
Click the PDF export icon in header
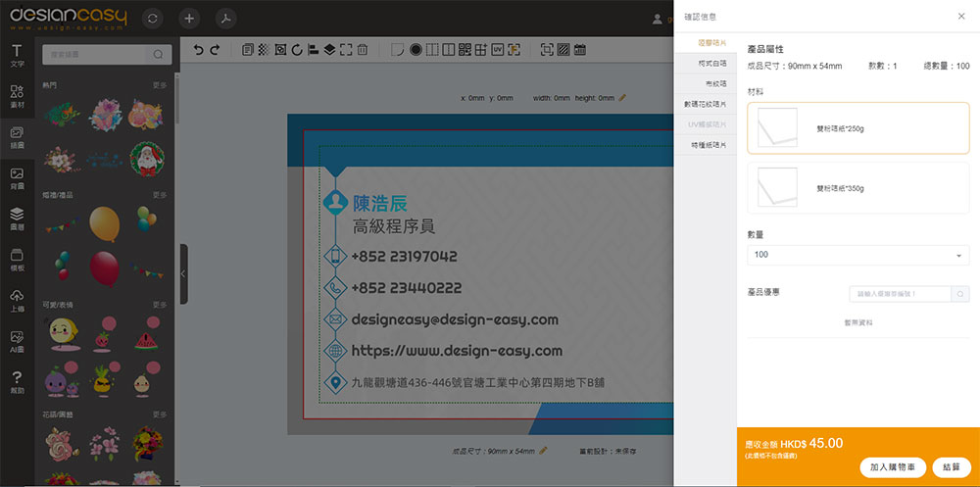click(226, 19)
